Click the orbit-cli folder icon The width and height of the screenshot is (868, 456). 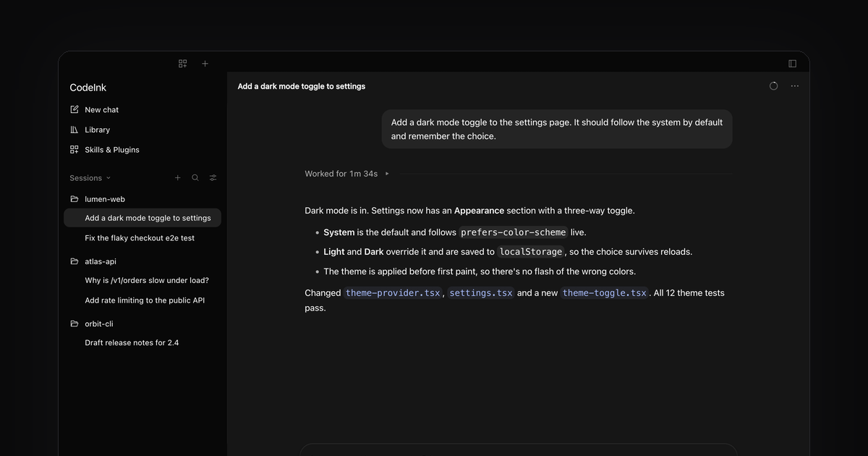(75, 324)
